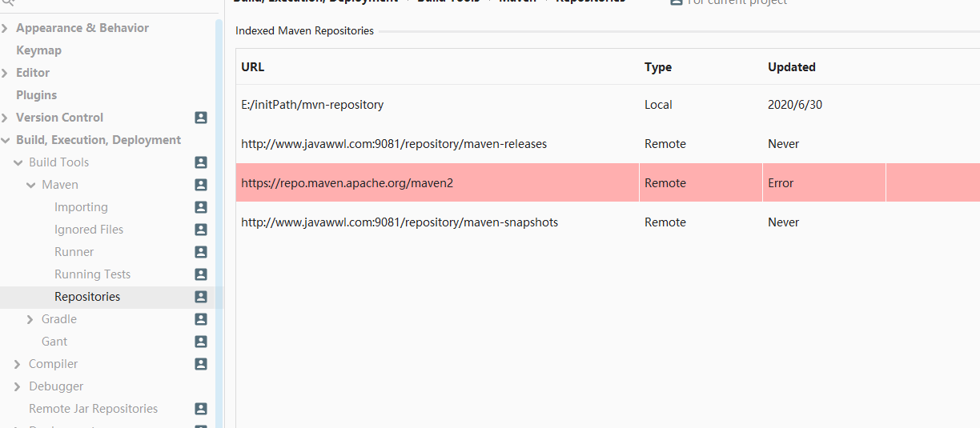Viewport: 980px width, 428px height.
Task: Click project-level icon beside Remote Jar Repositories
Action: 201,409
